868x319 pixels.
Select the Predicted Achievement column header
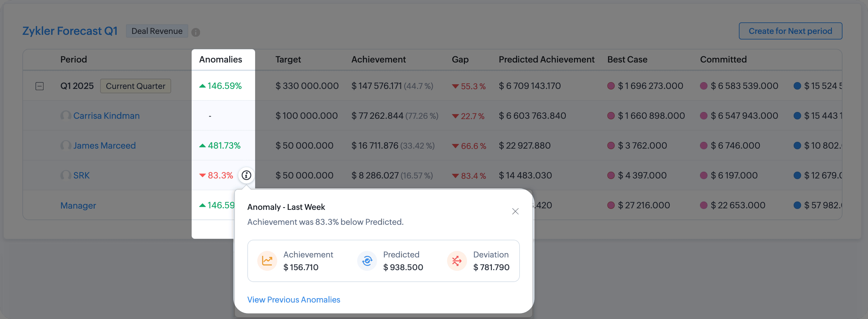coord(546,59)
